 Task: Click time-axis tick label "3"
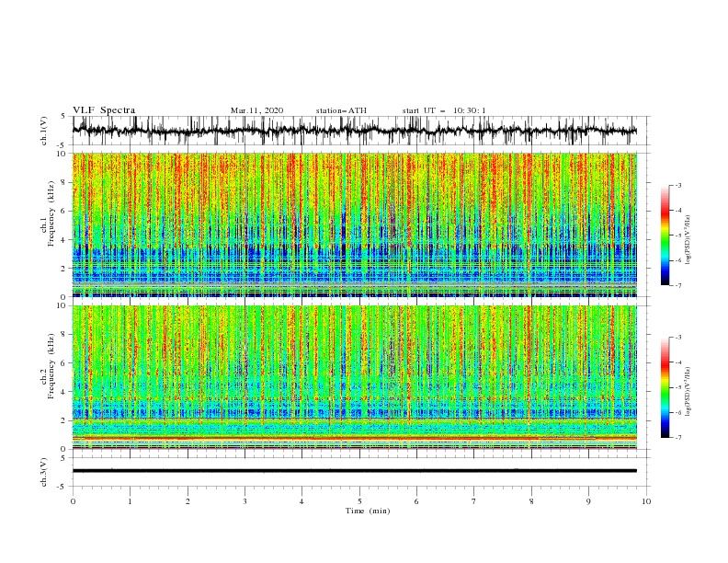(x=245, y=501)
